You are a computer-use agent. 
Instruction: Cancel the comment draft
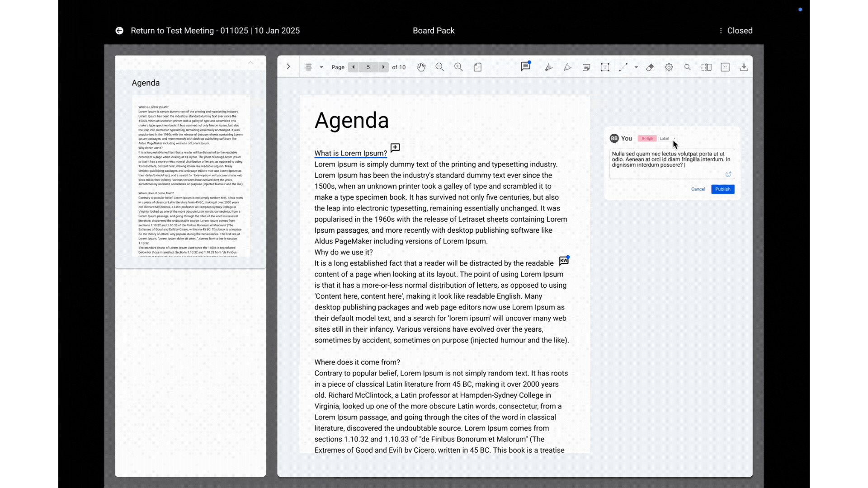coord(698,189)
